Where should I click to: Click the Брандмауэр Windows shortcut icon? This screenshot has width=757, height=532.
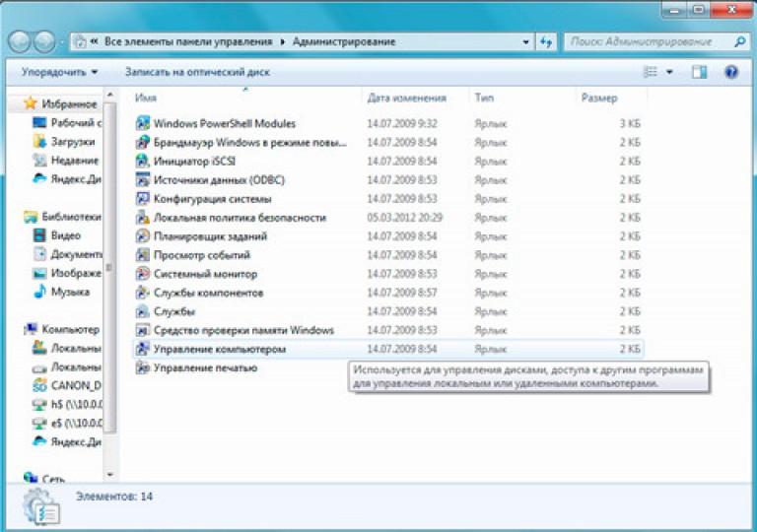click(x=142, y=142)
